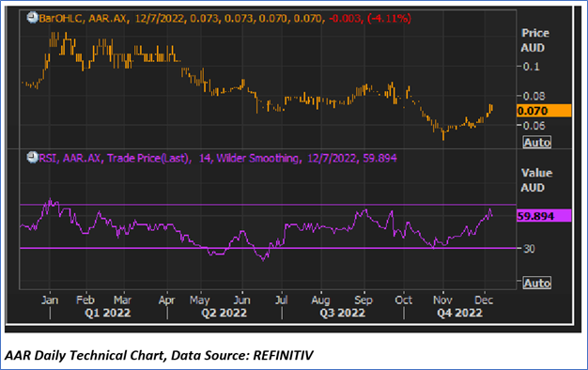Click the Feb month label
Screen dimensions: 588x370
85,300
